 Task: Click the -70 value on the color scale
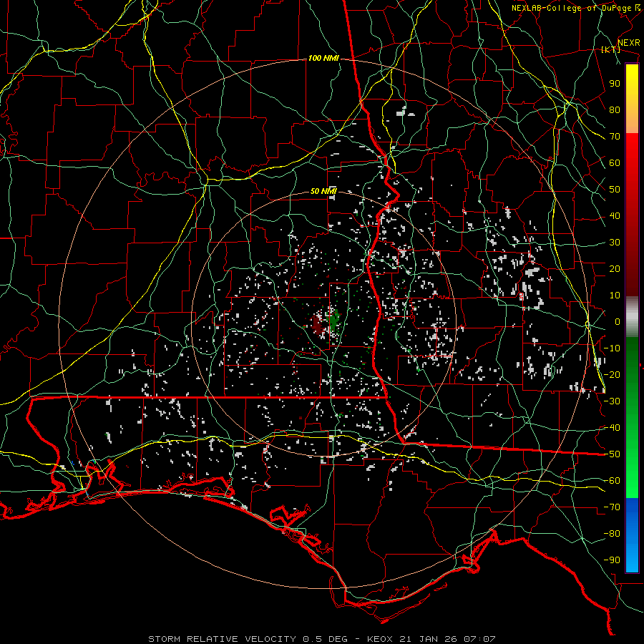click(x=612, y=507)
